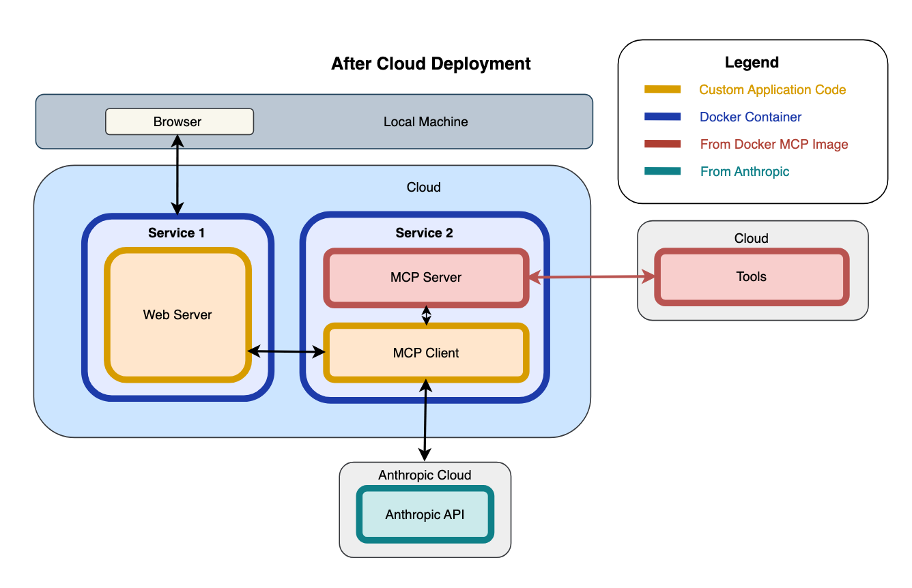Select the Web Server block
The image size is (912, 588).
177,314
